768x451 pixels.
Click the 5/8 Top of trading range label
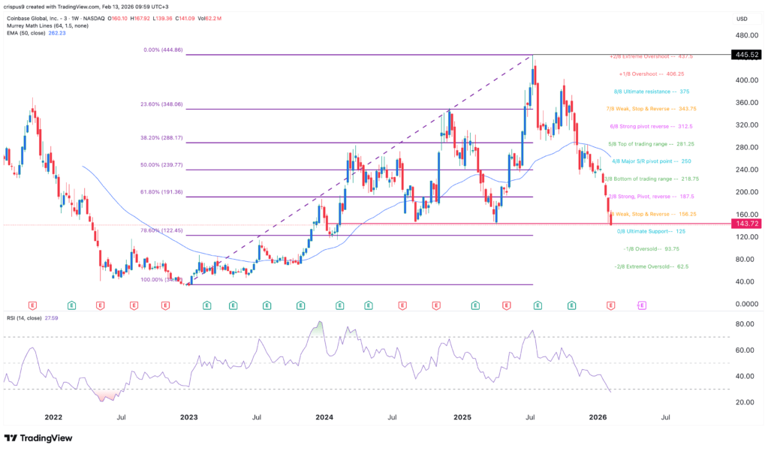coord(651,144)
